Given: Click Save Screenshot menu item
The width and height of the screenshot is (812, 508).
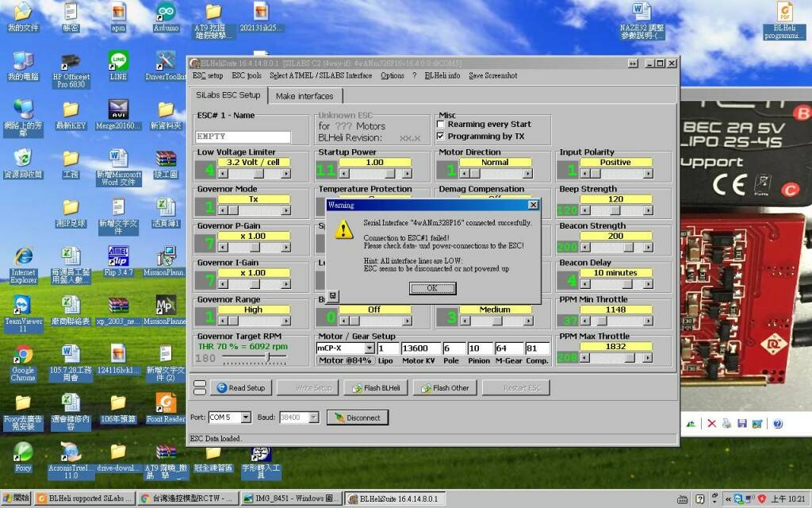Looking at the screenshot, I should point(493,75).
